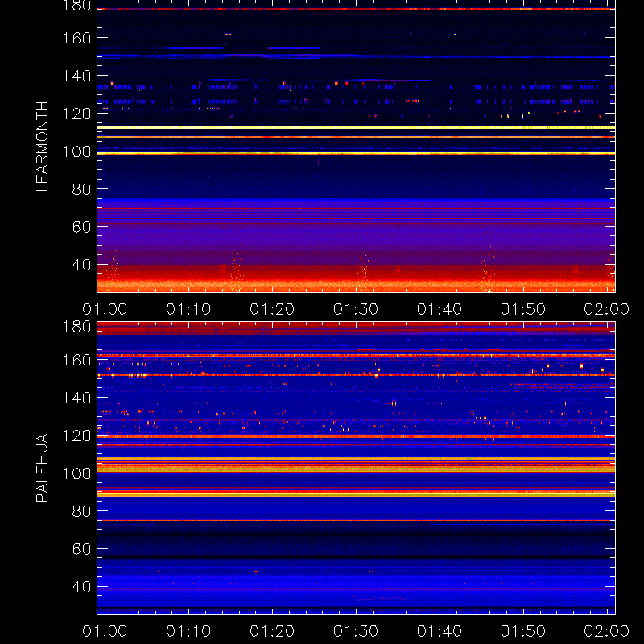
Task: Click 01:10 time label under PALEHUA plot
Action: coord(188,631)
